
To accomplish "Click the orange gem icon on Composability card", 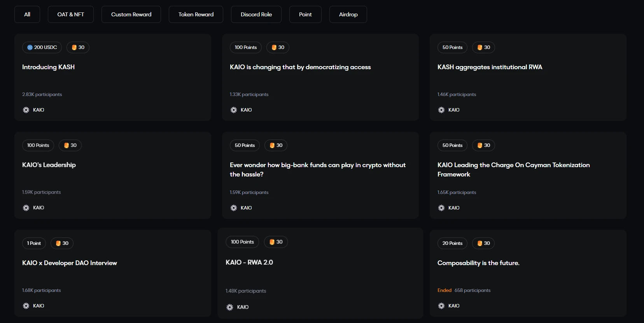I will (480, 243).
